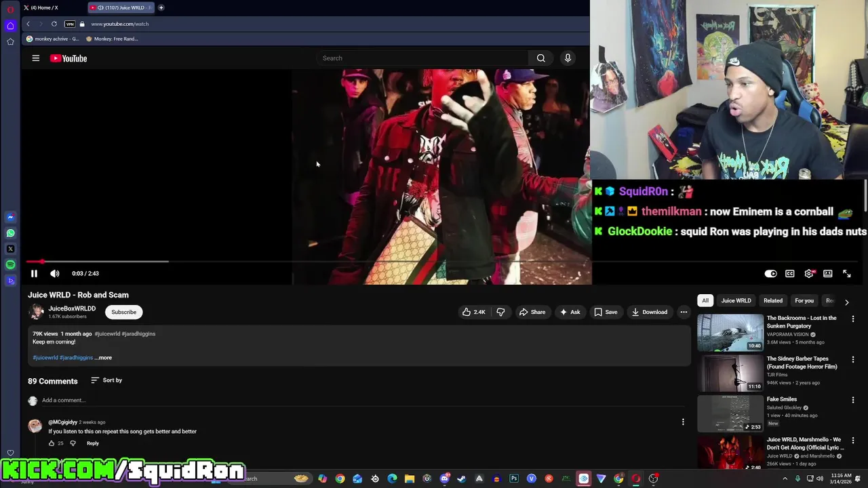Dislike the video with the thumbs-down button
This screenshot has height=488, width=868.
point(500,312)
